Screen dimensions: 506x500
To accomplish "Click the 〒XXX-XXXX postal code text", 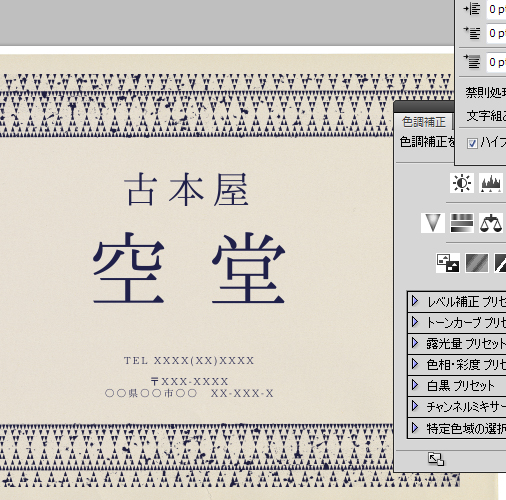I will 189,381.
